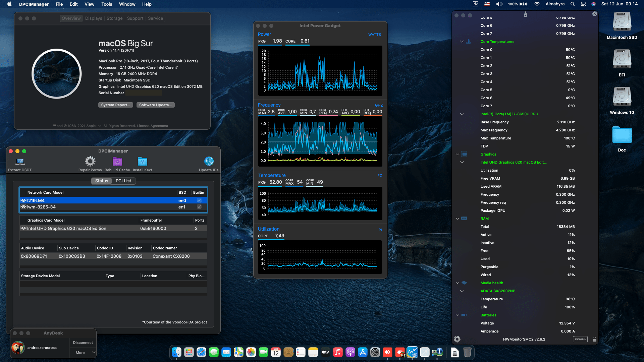Viewport: 644px width, 362px height.
Task: Open the Tools menu
Action: (x=107, y=4)
